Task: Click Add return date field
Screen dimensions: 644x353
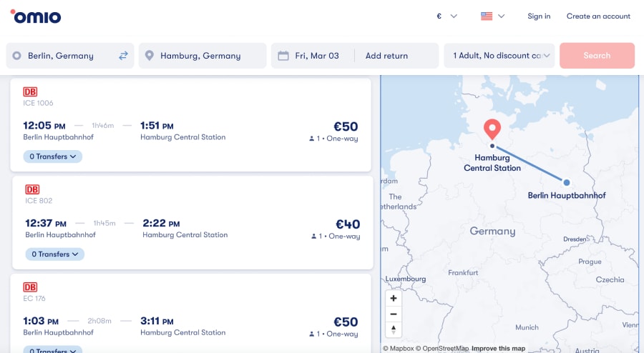Action: (386, 56)
